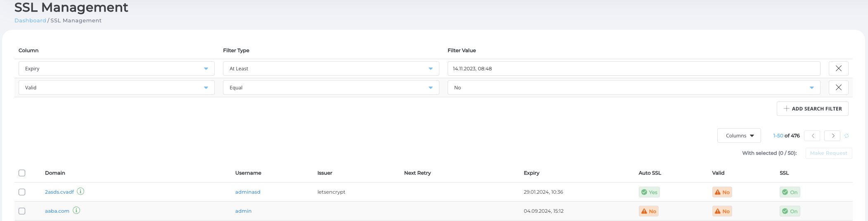Open the 2asds.cvadf domain link

(x=59, y=192)
